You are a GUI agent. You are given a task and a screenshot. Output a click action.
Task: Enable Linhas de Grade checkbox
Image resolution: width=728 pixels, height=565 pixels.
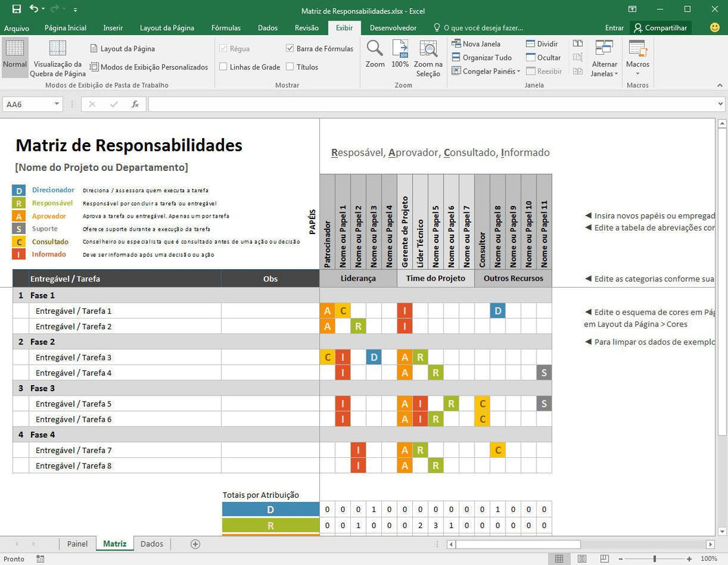click(x=223, y=67)
